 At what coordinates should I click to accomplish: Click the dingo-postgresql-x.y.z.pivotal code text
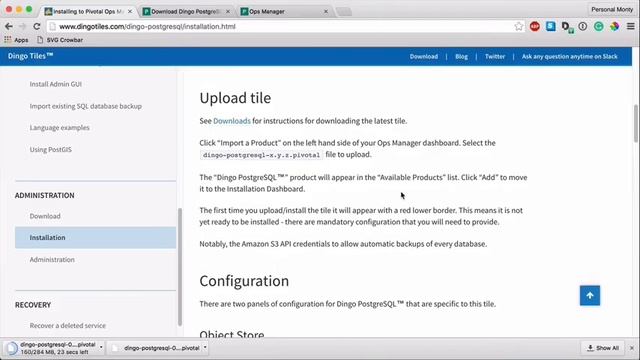(x=261, y=155)
